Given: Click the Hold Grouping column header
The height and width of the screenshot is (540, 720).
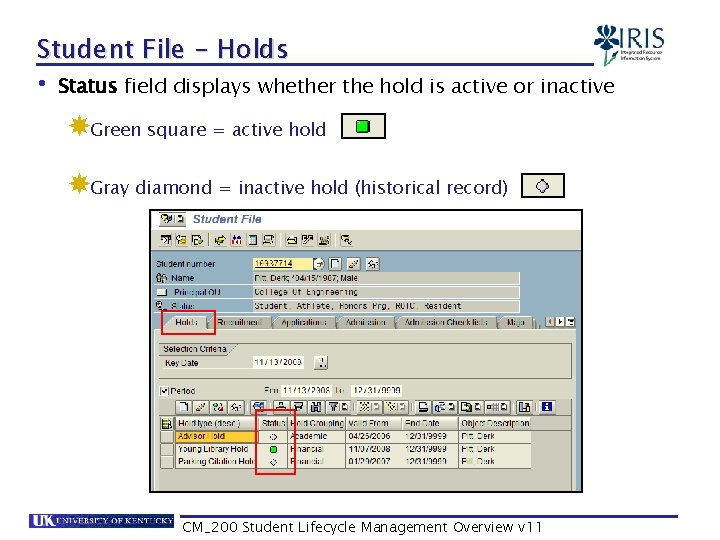Looking at the screenshot, I should tap(316, 423).
